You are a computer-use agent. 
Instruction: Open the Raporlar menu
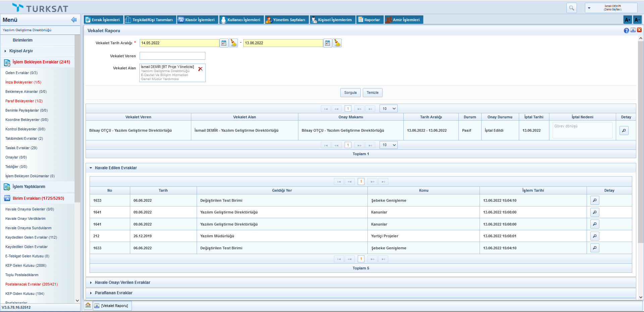369,20
